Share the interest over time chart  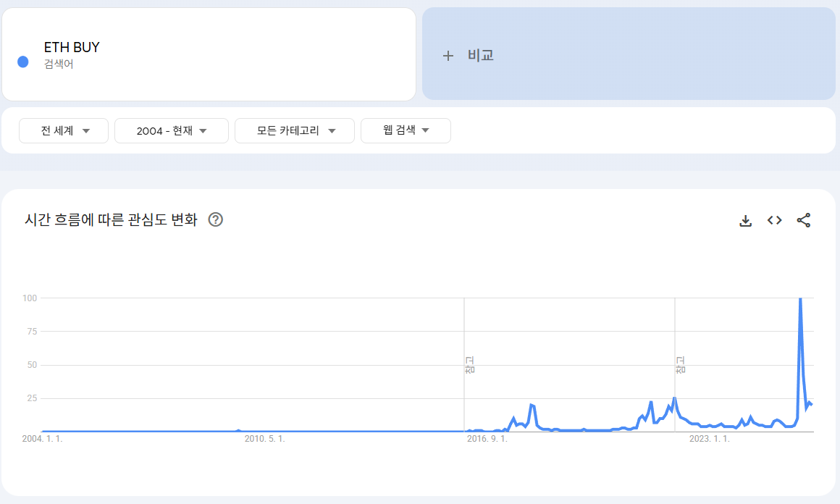pos(804,220)
